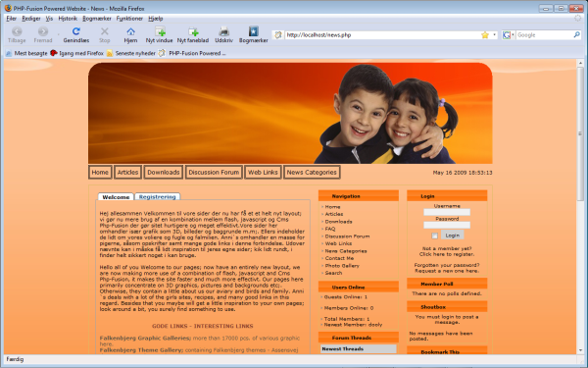
Task: Open PHP-Fusion Powered bookmark
Action: pyautogui.click(x=192, y=53)
